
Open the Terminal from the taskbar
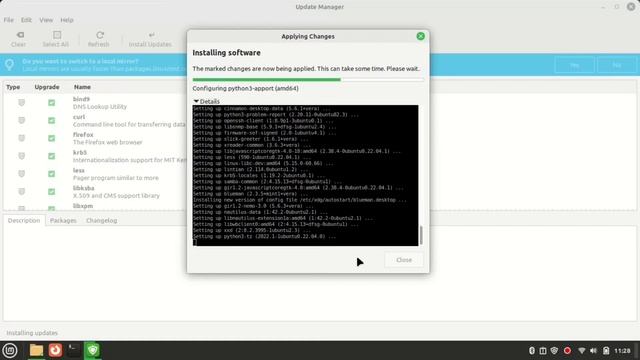74,350
